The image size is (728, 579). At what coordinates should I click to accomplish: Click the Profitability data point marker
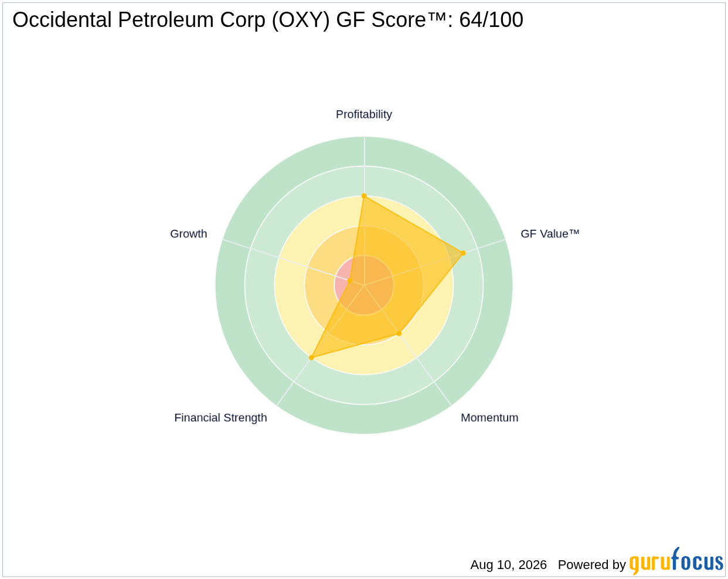pyautogui.click(x=364, y=196)
